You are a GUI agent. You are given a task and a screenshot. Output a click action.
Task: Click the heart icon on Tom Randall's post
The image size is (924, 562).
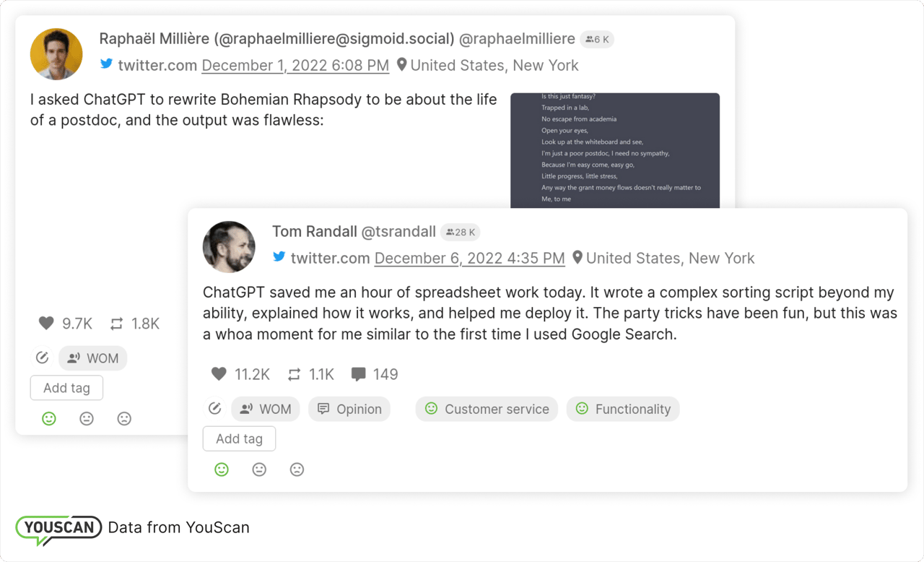[219, 374]
